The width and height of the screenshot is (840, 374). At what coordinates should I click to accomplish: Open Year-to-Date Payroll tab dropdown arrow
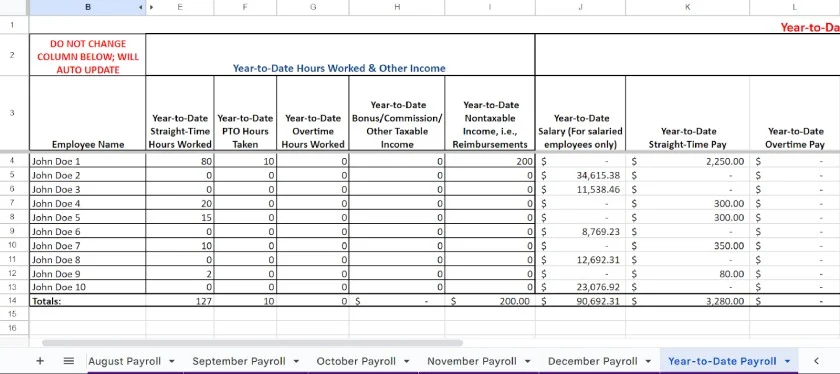(788, 361)
